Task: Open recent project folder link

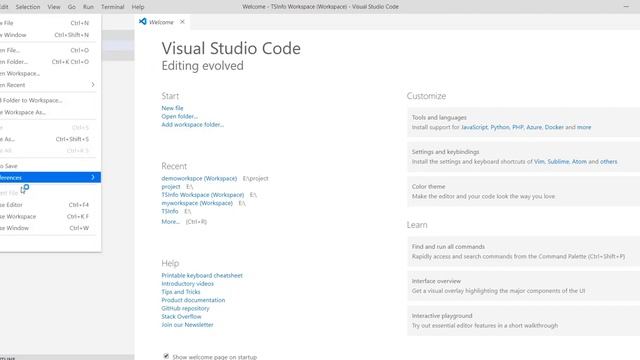Action: coord(171,187)
